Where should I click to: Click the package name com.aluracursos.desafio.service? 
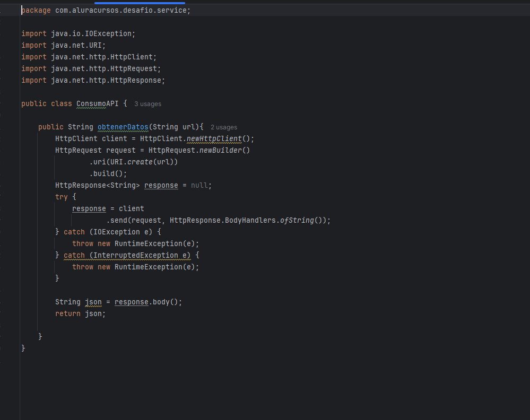tap(120, 11)
